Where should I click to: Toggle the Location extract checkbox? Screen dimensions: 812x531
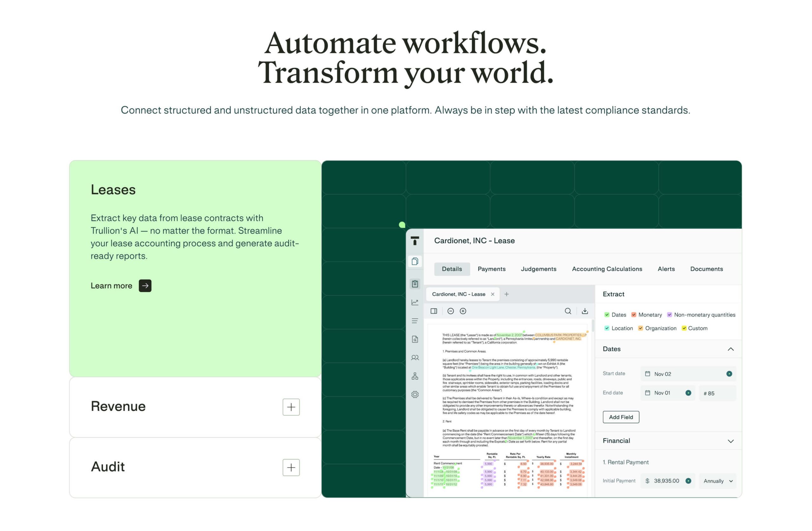[x=606, y=328]
